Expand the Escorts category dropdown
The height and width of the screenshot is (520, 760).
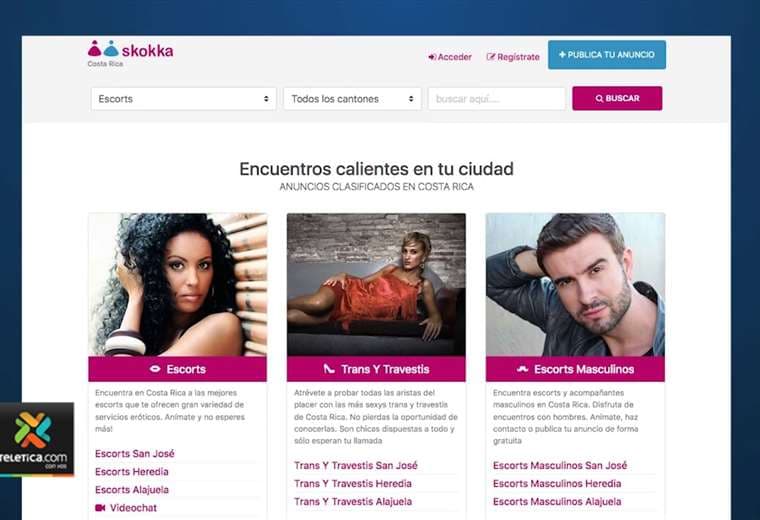pyautogui.click(x=184, y=99)
